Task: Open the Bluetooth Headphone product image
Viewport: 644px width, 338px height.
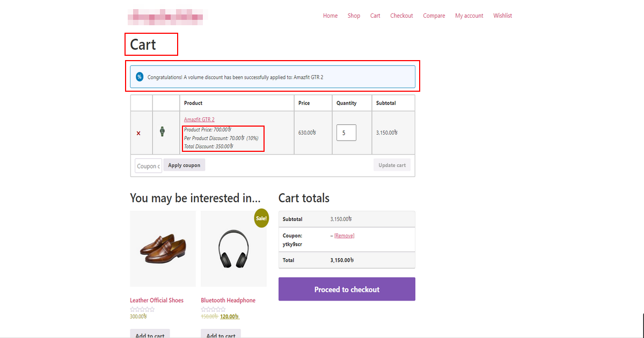Action: 233,249
